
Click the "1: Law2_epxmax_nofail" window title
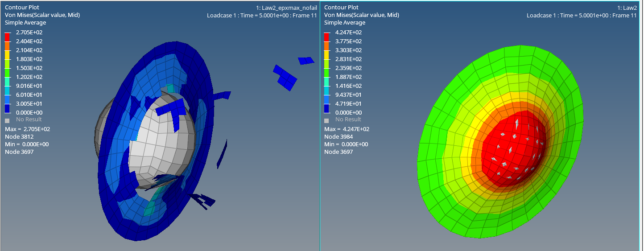(286, 8)
